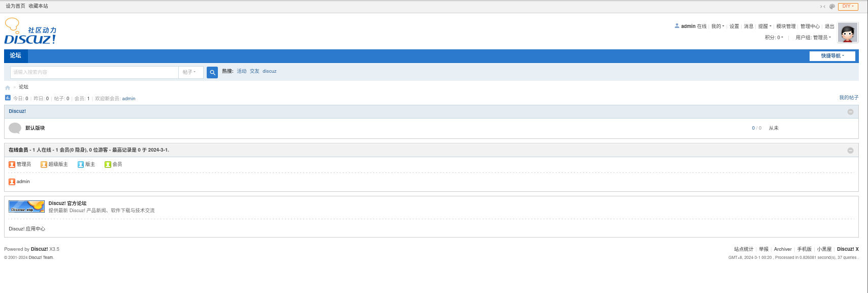Open the DIY dropdown menu
This screenshot has width=868, height=293.
848,7
